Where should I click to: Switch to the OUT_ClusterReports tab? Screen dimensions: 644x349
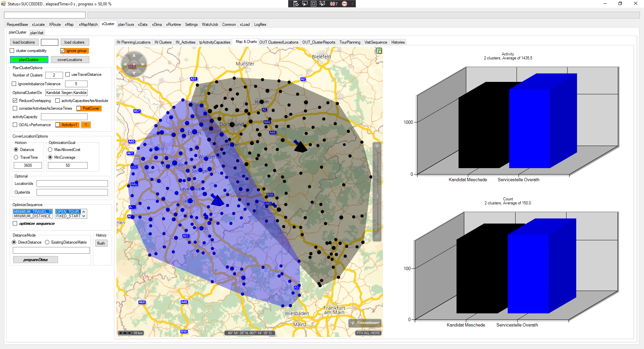[318, 42]
